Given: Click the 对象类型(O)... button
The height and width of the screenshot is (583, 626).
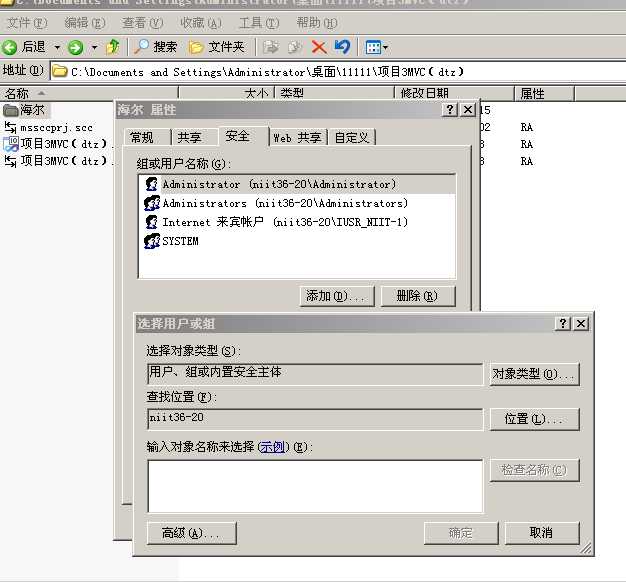Looking at the screenshot, I should [x=534, y=374].
